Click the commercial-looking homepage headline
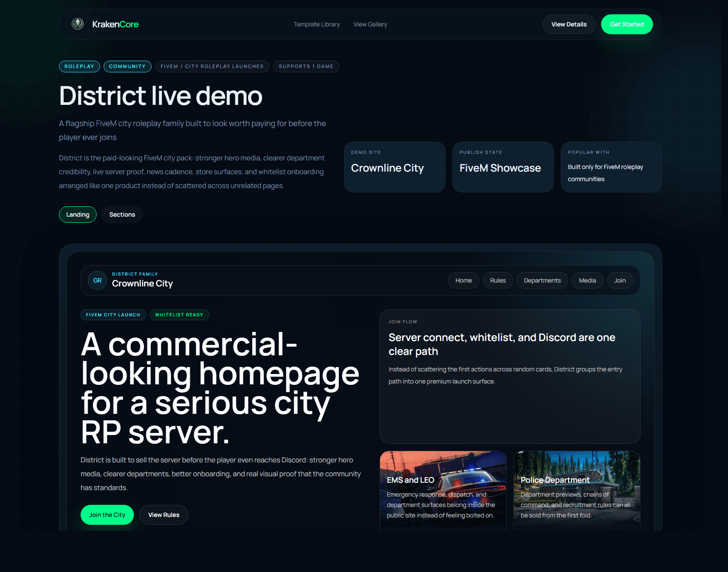This screenshot has width=728, height=572. pyautogui.click(x=220, y=388)
